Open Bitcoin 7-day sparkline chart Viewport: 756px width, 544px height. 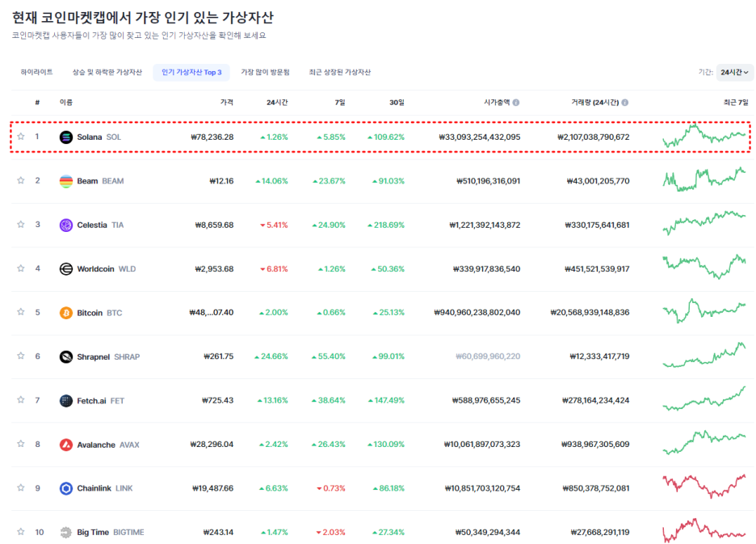tap(704, 311)
